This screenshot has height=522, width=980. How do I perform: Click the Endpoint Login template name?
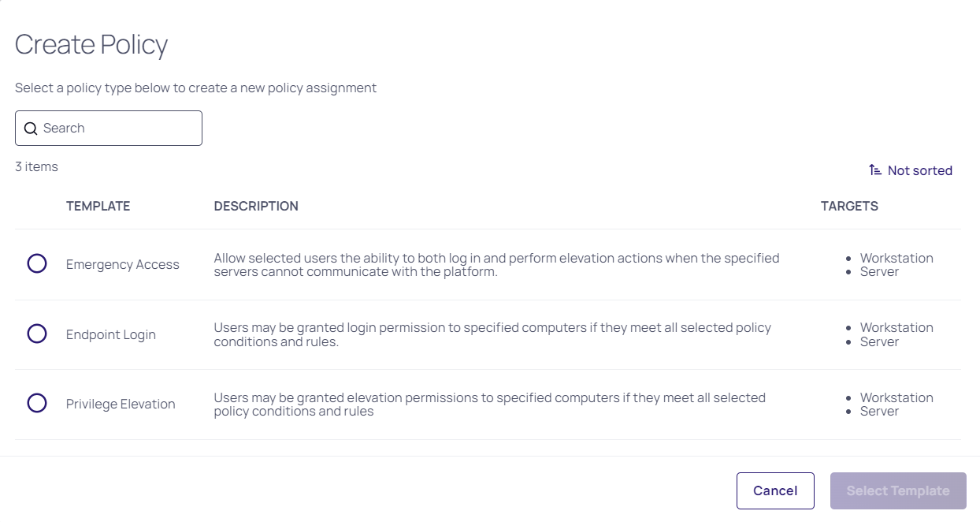(111, 334)
